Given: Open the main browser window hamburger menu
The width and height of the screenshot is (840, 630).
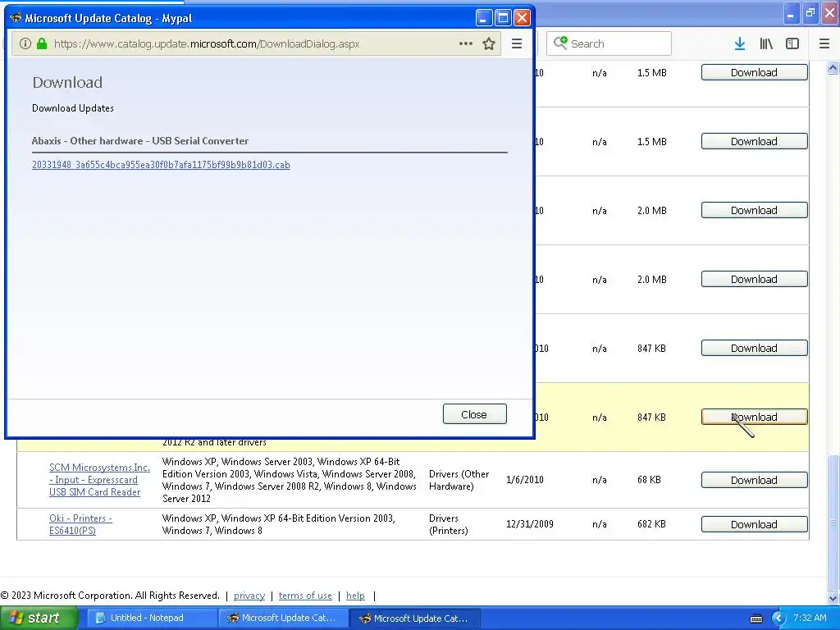Looking at the screenshot, I should pos(824,44).
